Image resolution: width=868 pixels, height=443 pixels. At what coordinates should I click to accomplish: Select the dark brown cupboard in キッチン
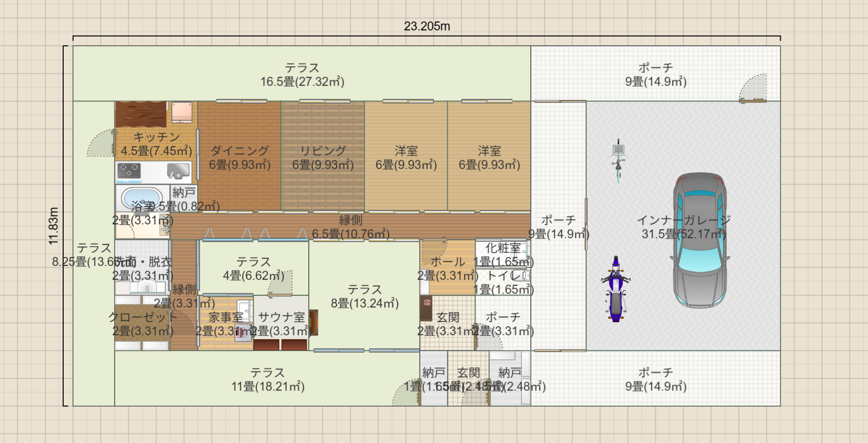click(141, 114)
